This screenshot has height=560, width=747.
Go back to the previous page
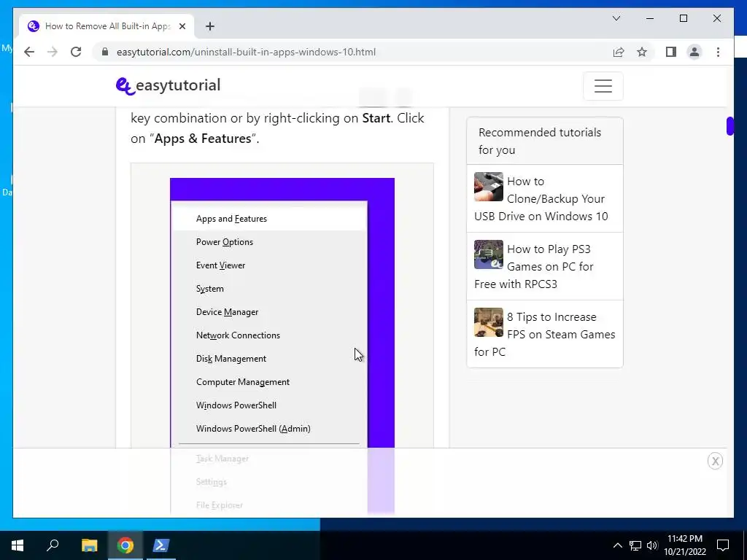pyautogui.click(x=29, y=52)
